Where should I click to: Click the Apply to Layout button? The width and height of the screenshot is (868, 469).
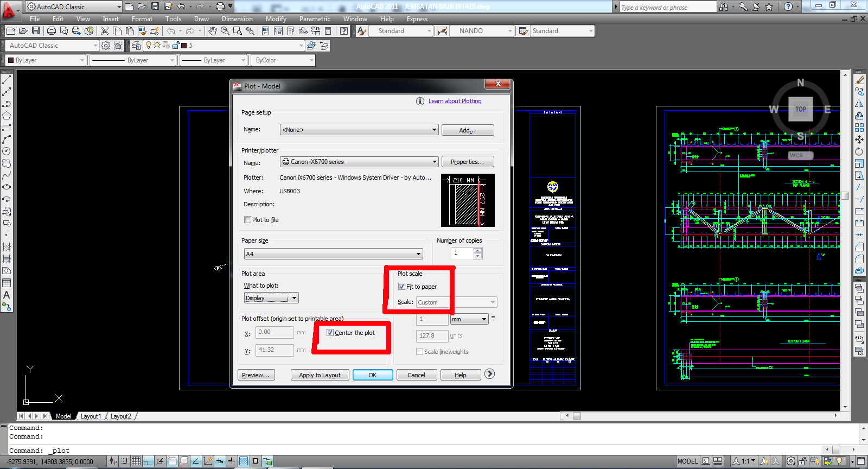click(320, 375)
